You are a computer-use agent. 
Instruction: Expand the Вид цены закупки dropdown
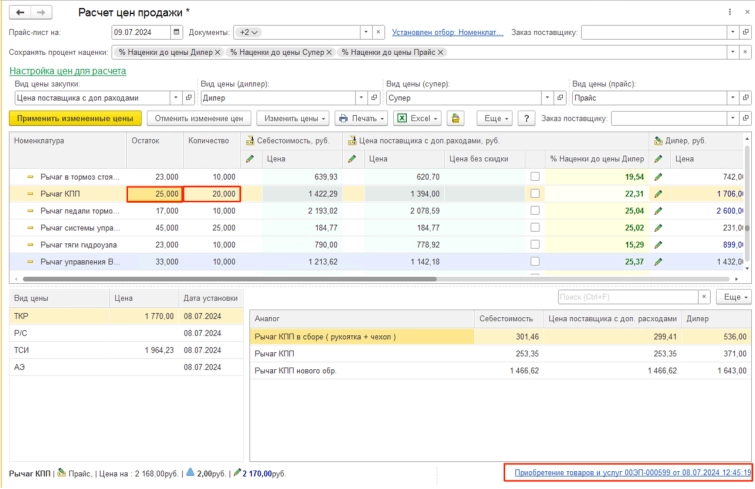[175, 98]
